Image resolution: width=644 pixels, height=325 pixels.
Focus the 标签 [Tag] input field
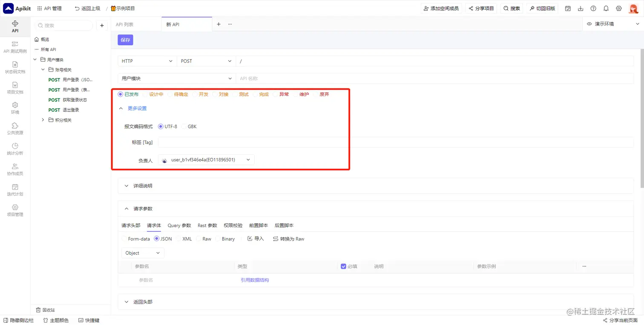tap(396, 142)
